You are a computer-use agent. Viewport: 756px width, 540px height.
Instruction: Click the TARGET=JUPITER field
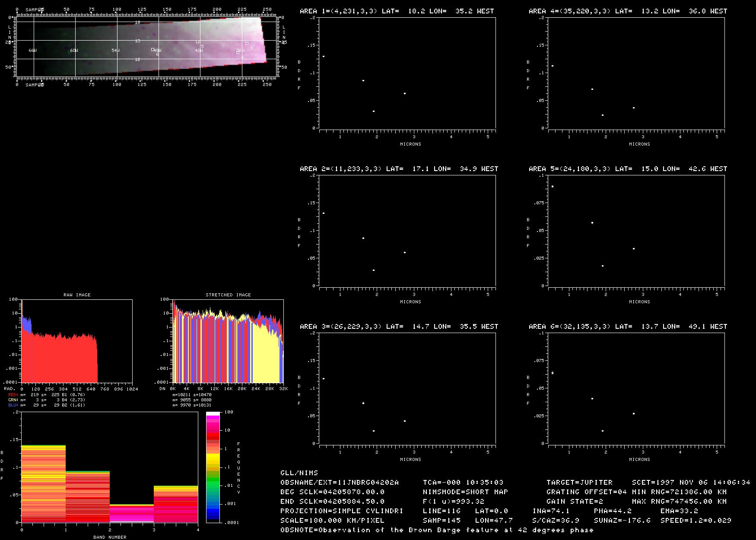pos(579,483)
